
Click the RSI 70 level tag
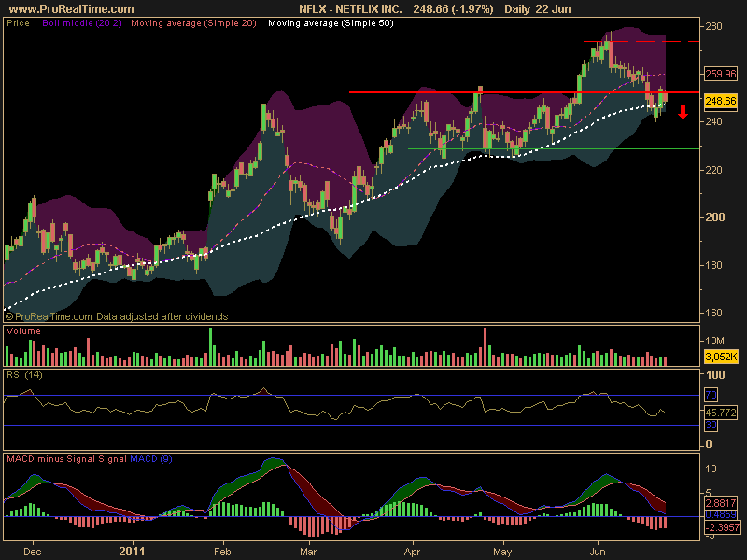[x=711, y=395]
